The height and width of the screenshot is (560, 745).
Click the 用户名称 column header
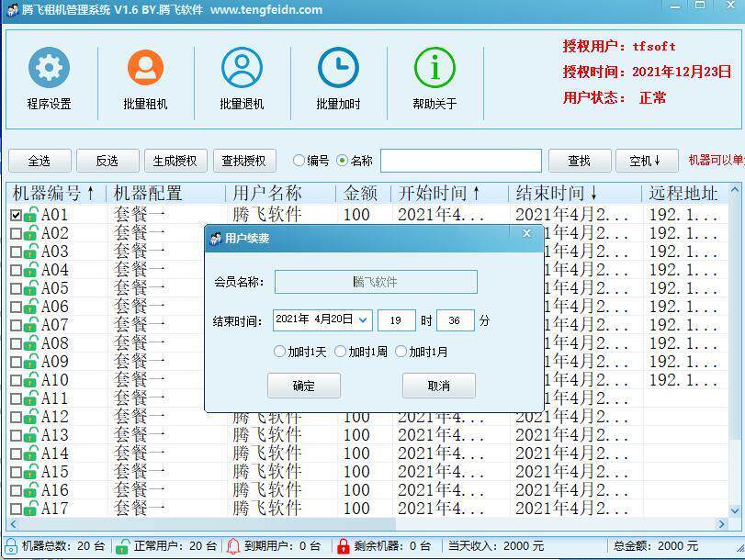coord(280,194)
